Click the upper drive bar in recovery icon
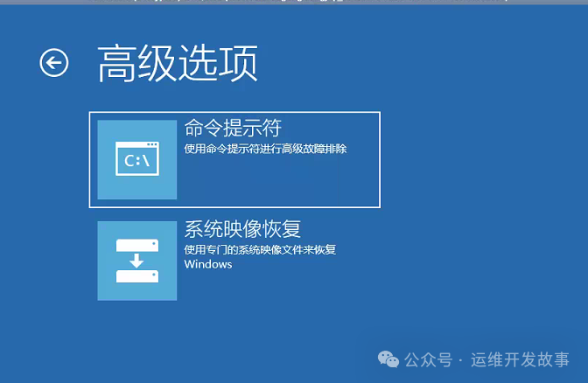The width and height of the screenshot is (588, 383). tap(137, 244)
